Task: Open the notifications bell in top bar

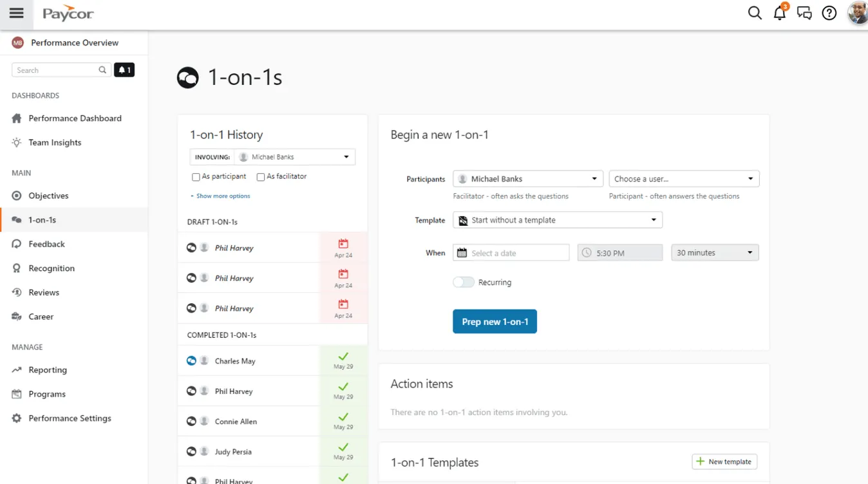Action: pos(780,12)
